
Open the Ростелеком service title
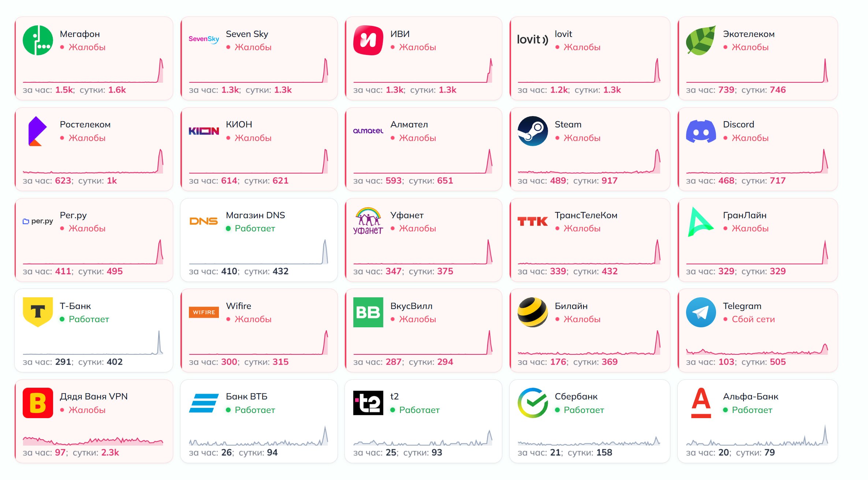(x=85, y=124)
